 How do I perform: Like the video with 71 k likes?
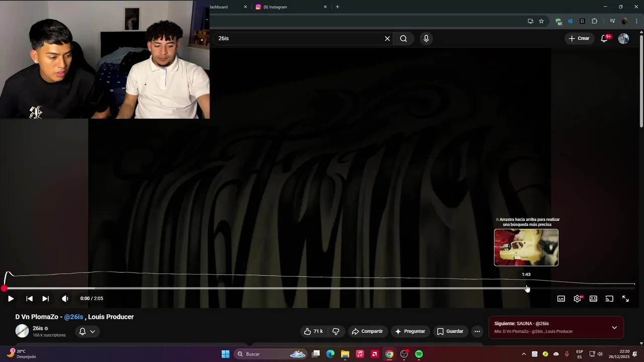[313, 331]
